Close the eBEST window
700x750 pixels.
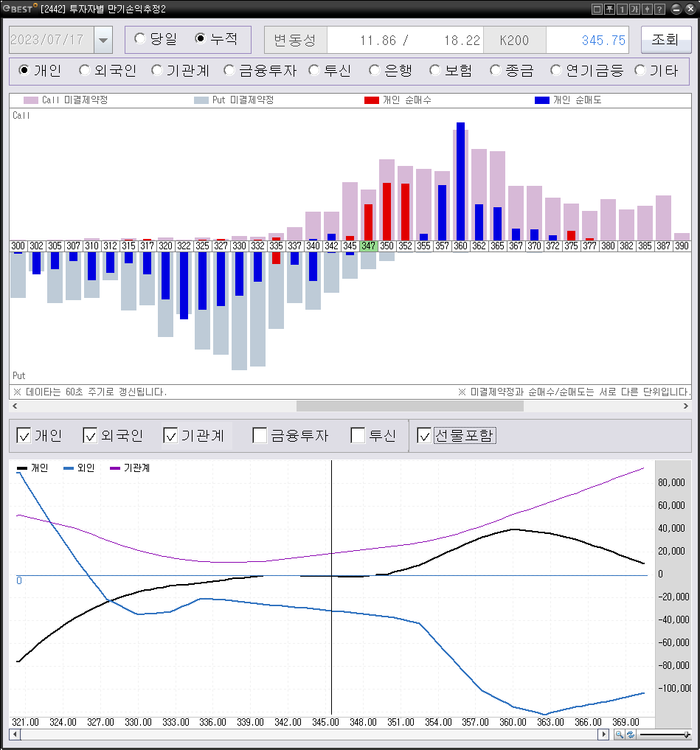pos(690,9)
